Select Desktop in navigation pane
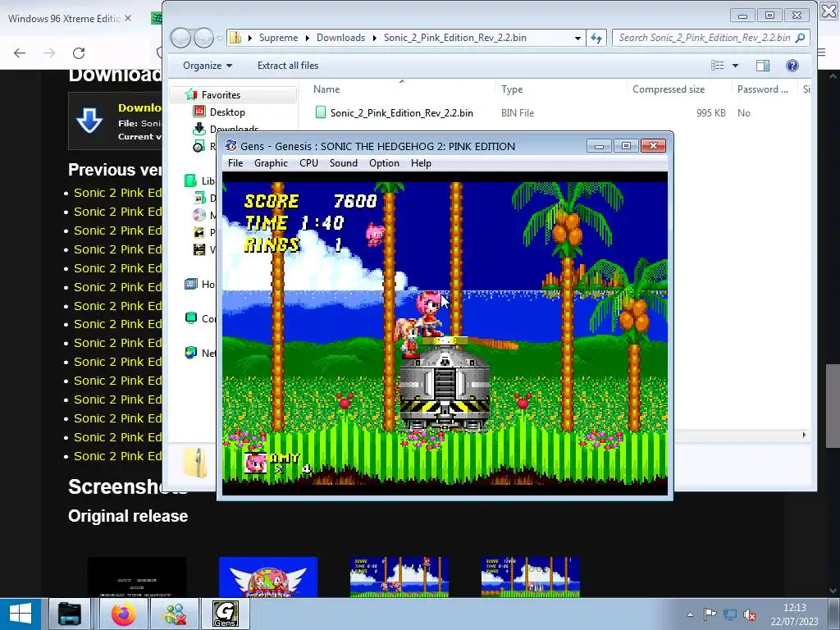Screen dimensions: 840x630 (227, 112)
